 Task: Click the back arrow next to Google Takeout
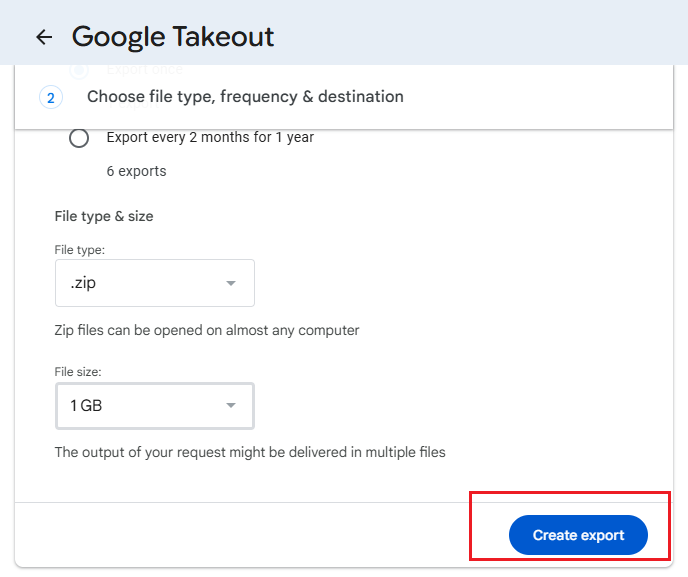43,37
